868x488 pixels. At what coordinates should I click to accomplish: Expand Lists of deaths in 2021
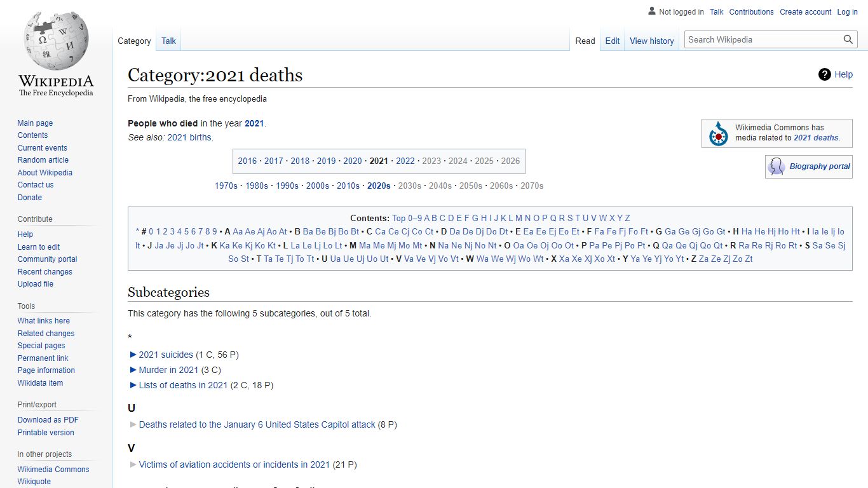133,385
